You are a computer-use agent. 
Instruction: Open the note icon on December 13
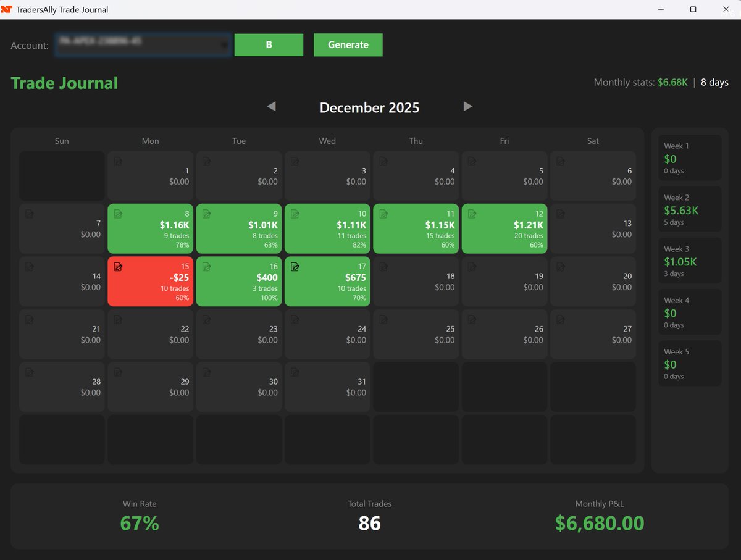pyautogui.click(x=561, y=214)
